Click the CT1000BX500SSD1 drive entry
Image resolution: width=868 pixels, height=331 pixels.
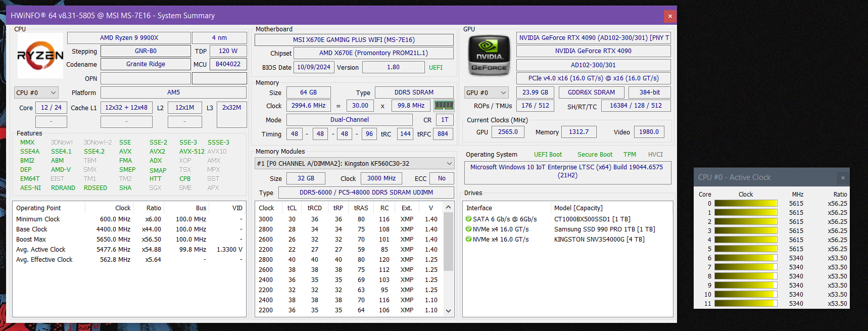592,219
